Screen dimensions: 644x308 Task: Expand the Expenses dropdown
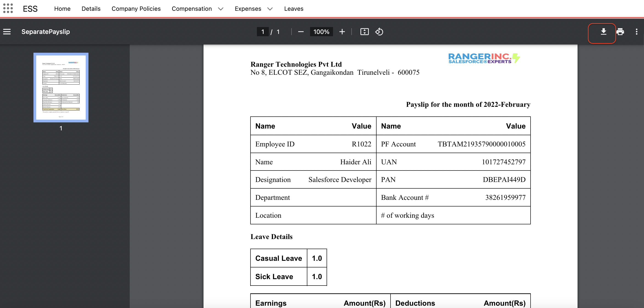(x=270, y=9)
